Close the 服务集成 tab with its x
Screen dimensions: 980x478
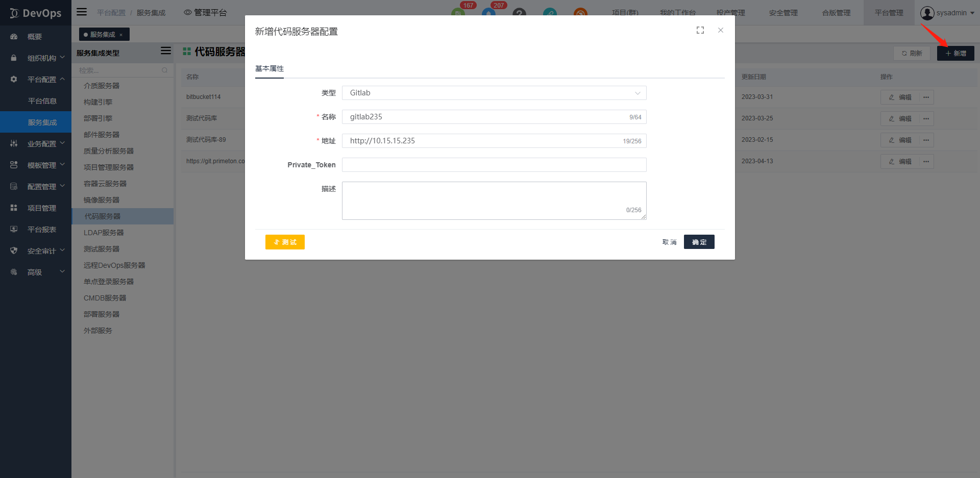[x=121, y=35]
